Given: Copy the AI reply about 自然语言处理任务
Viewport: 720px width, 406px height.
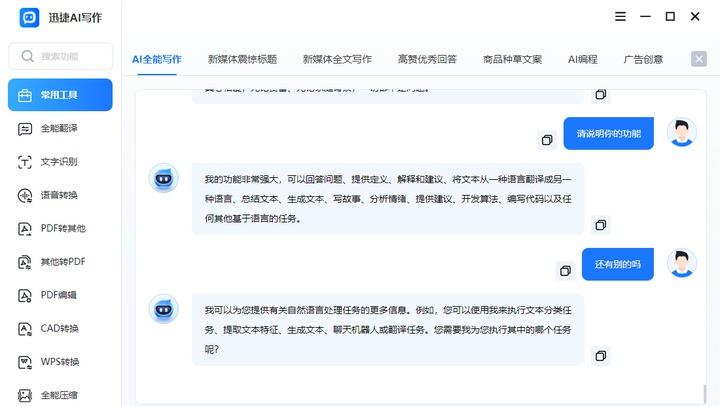Looking at the screenshot, I should pyautogui.click(x=600, y=356).
